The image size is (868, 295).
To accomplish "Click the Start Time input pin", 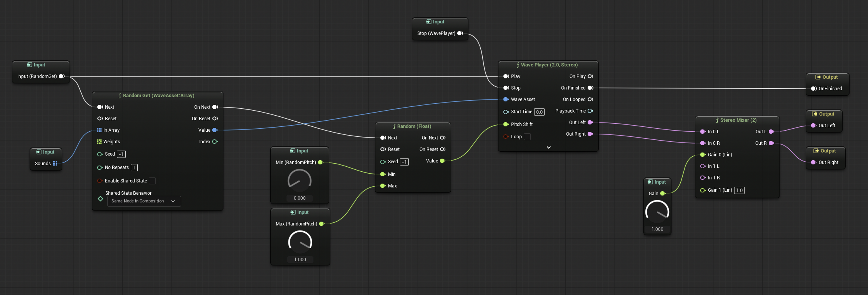I will [506, 112].
